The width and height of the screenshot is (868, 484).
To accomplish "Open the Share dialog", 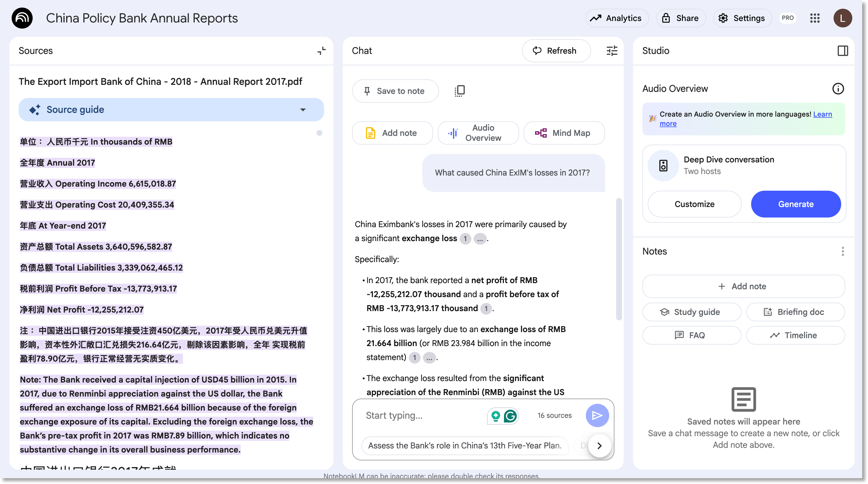I will click(x=680, y=18).
